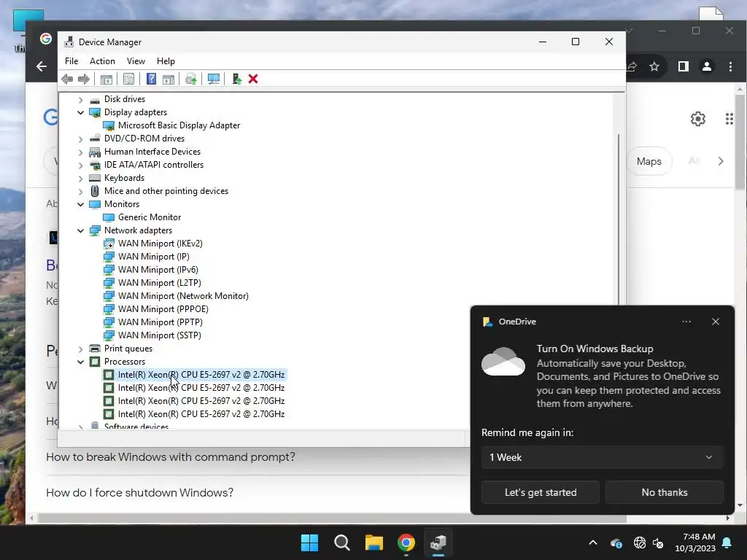Viewport: 747px width, 560px height.
Task: Collapse the Processors node
Action: (80, 362)
